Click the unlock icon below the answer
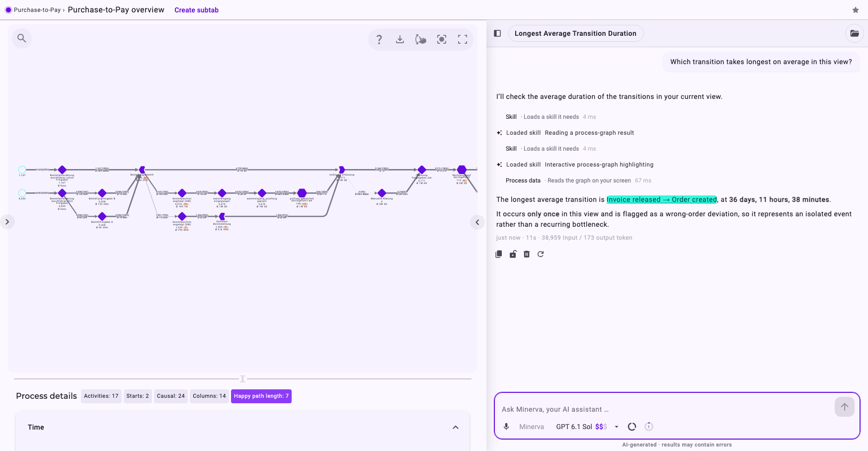 pos(513,254)
